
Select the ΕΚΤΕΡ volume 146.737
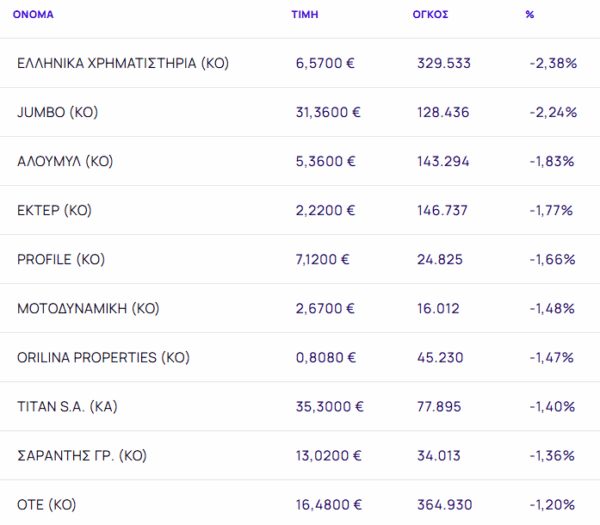click(443, 210)
